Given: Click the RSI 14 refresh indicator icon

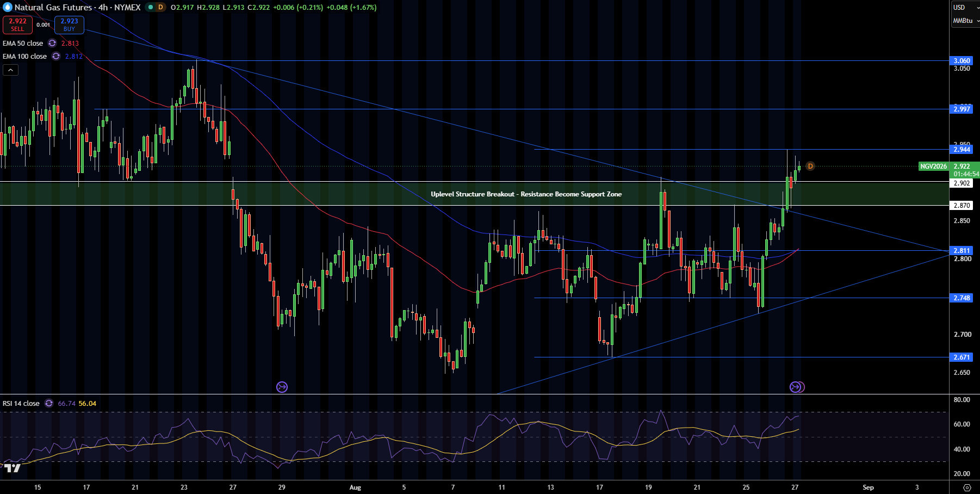Looking at the screenshot, I should coord(49,403).
